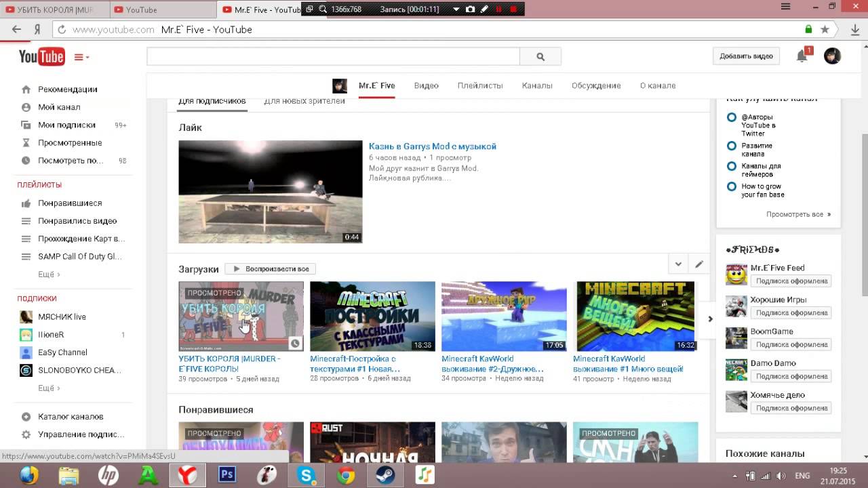This screenshot has width=868, height=488.
Task: Click the recorder pencil draw icon
Action: click(x=484, y=9)
